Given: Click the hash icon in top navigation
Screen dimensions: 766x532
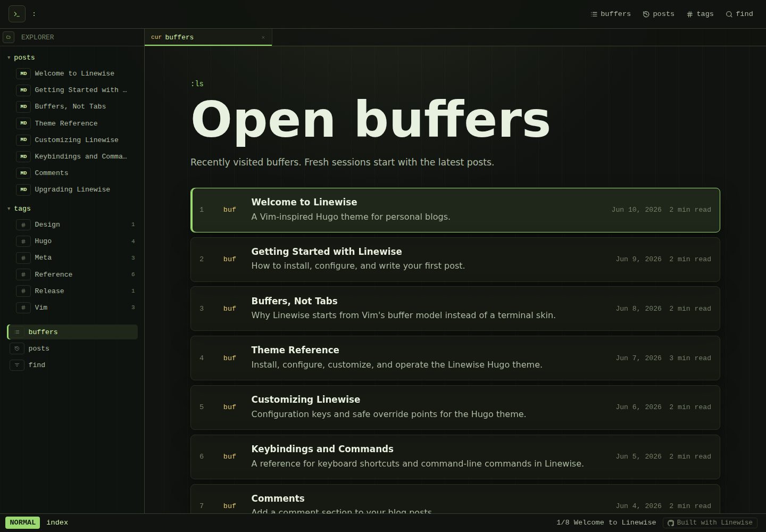Looking at the screenshot, I should point(690,14).
